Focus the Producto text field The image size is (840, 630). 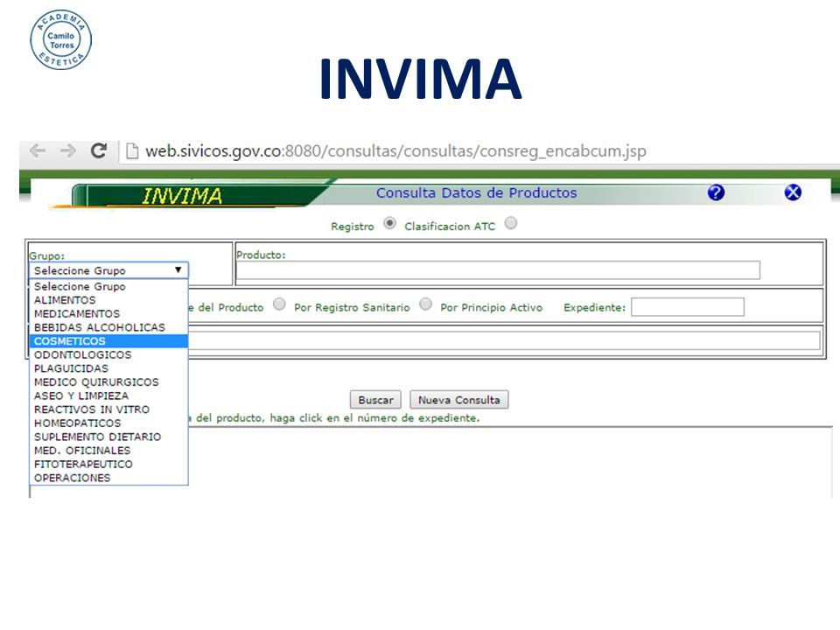[x=498, y=270]
